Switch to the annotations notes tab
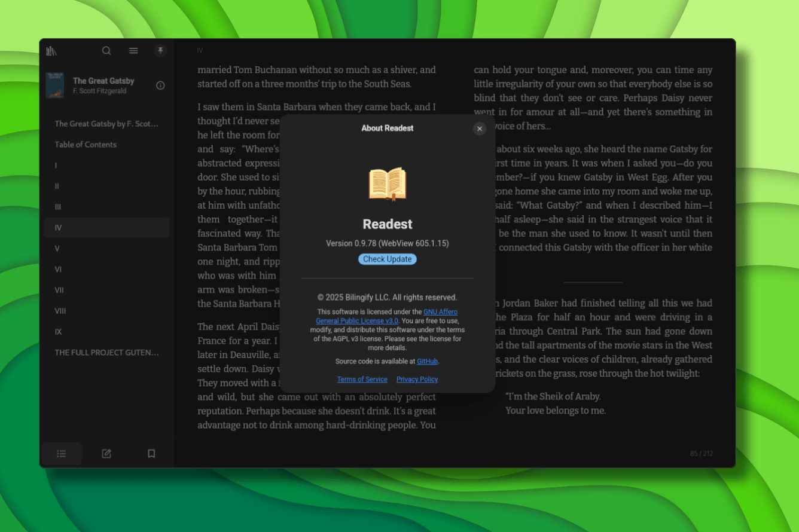This screenshot has height=532, width=799. (x=106, y=454)
